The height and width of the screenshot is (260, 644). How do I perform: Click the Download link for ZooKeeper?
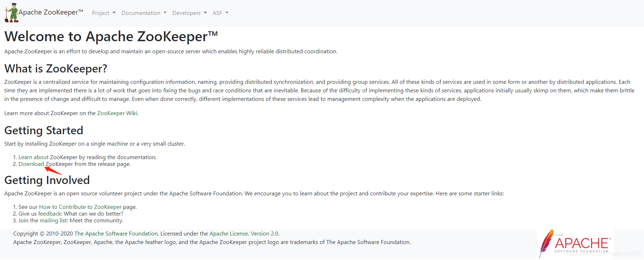pos(31,164)
